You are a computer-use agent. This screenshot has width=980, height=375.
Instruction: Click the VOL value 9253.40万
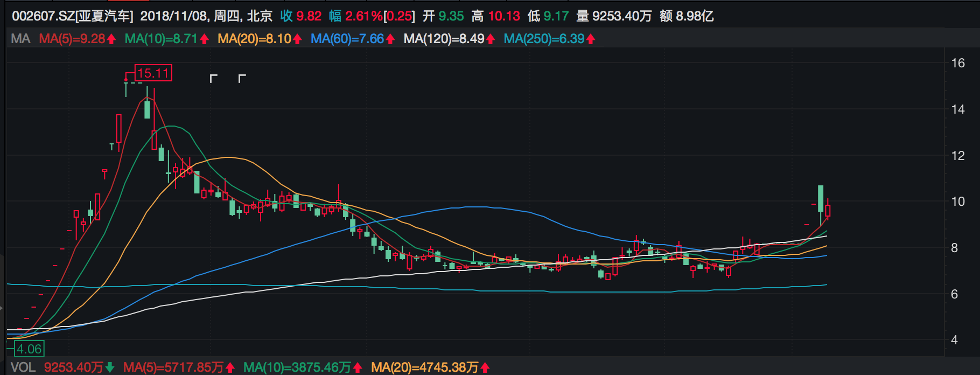coord(74,367)
